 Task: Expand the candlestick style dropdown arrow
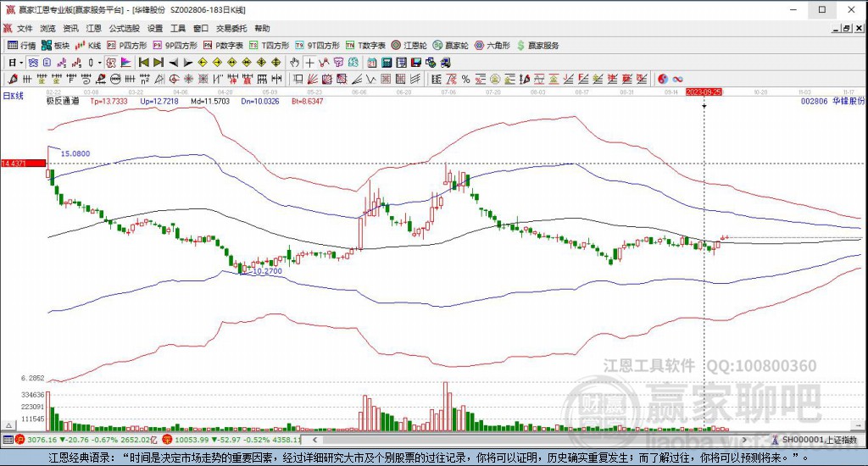point(100,63)
